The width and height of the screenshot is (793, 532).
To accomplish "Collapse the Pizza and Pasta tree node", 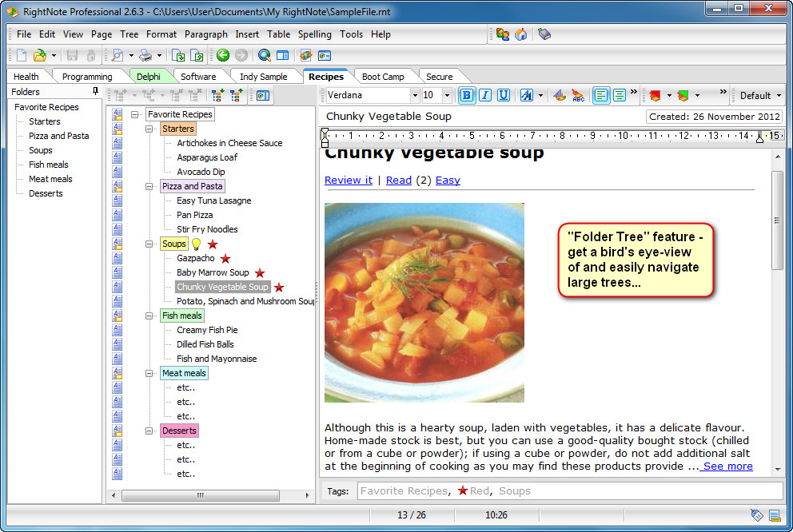I will tap(149, 186).
